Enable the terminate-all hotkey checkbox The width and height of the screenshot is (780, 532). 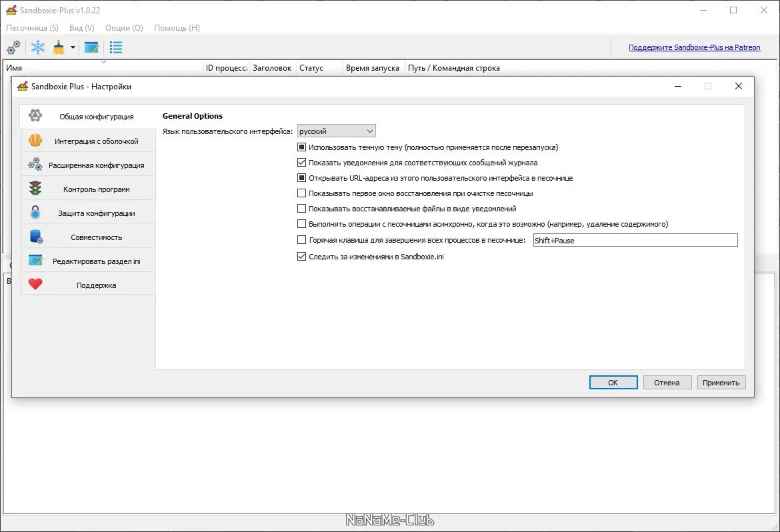click(x=301, y=240)
